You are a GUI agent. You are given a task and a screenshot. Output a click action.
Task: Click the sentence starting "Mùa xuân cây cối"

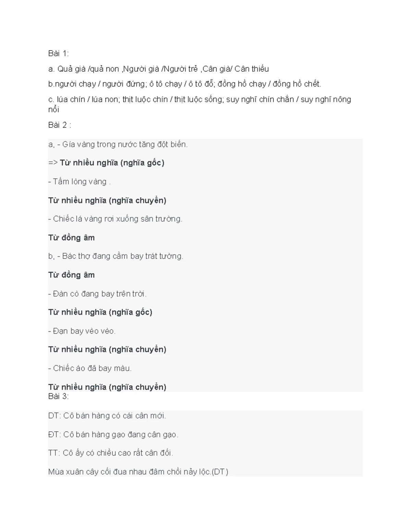(x=138, y=472)
